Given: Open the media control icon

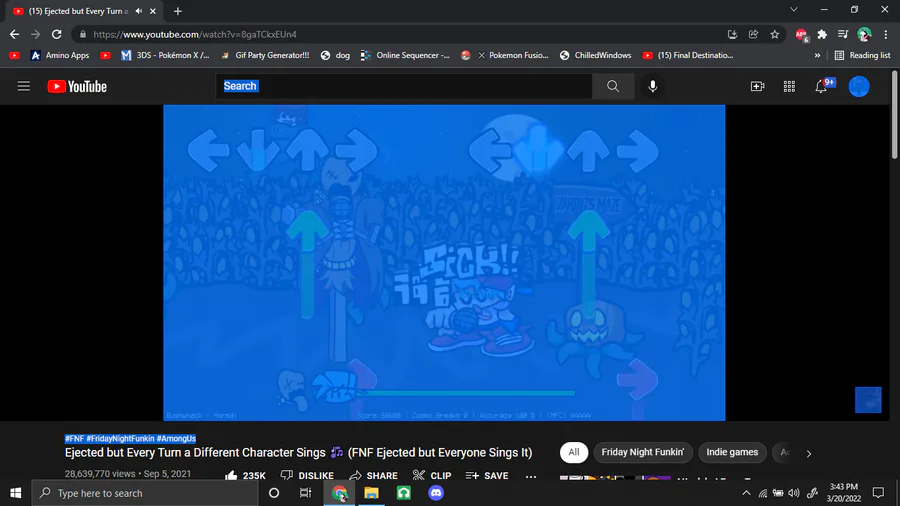Looking at the screenshot, I should click(x=843, y=34).
